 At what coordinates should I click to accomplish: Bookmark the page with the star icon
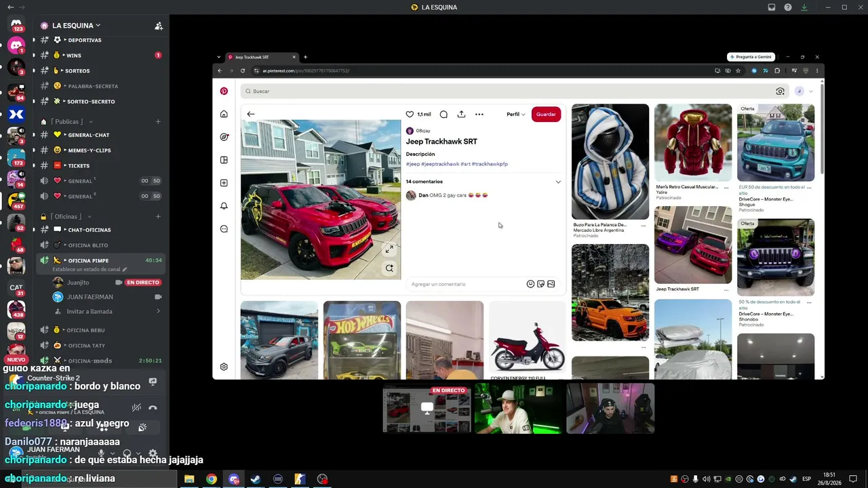[x=738, y=70]
